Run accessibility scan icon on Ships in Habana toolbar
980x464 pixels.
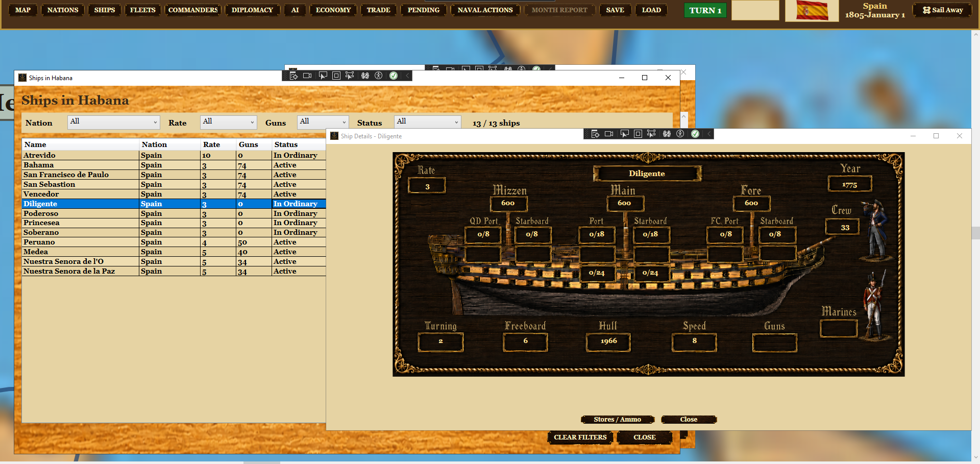pos(379,76)
